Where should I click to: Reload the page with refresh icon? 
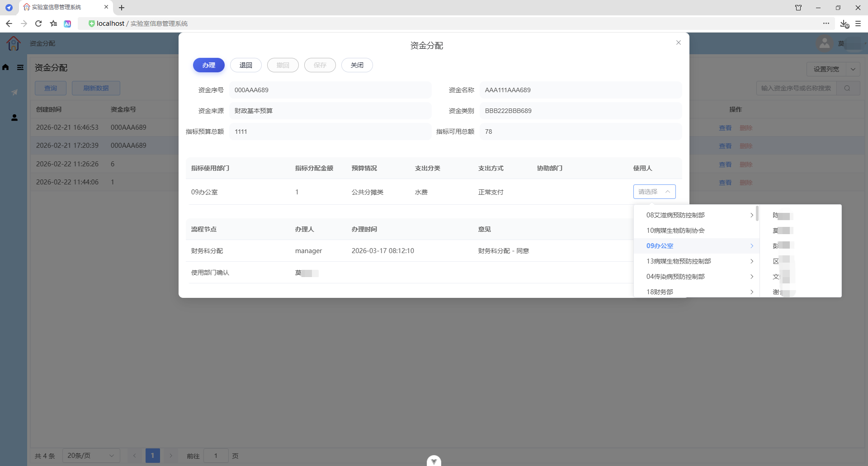(x=38, y=24)
